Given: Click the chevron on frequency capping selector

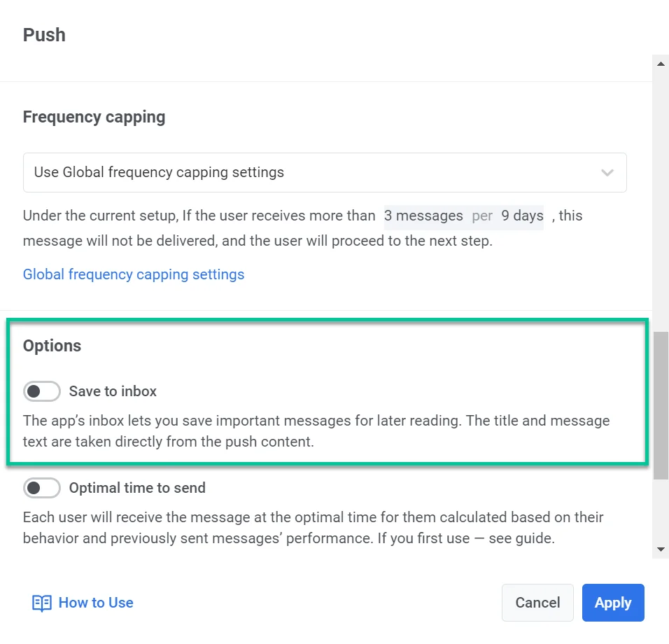Looking at the screenshot, I should pyautogui.click(x=607, y=172).
